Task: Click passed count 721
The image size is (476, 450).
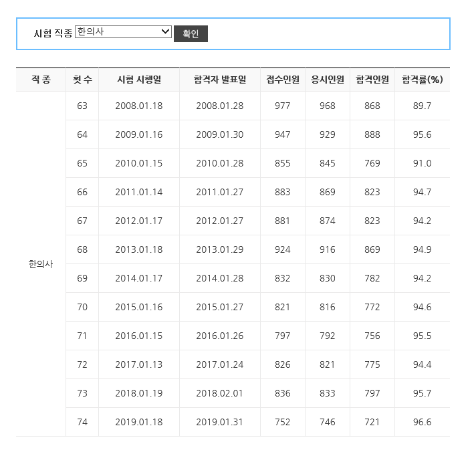Action: [x=372, y=422]
